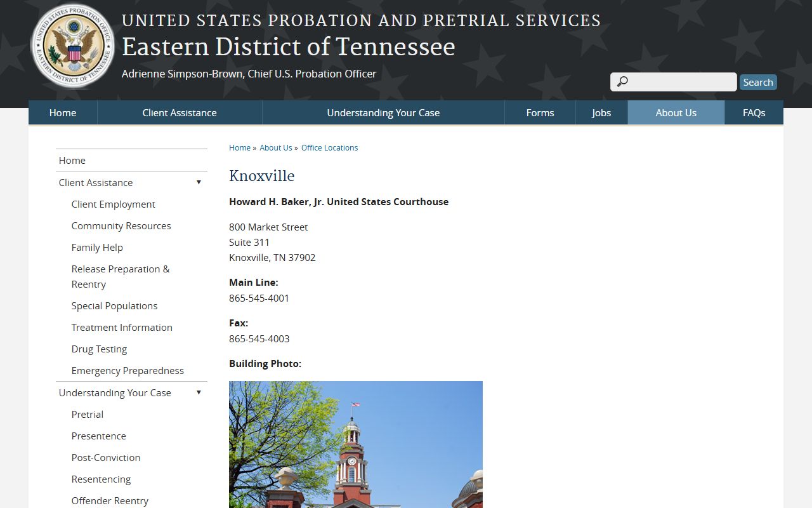Viewport: 812px width, 508px height.
Task: Click the fax number 865-545-4003
Action: click(259, 338)
